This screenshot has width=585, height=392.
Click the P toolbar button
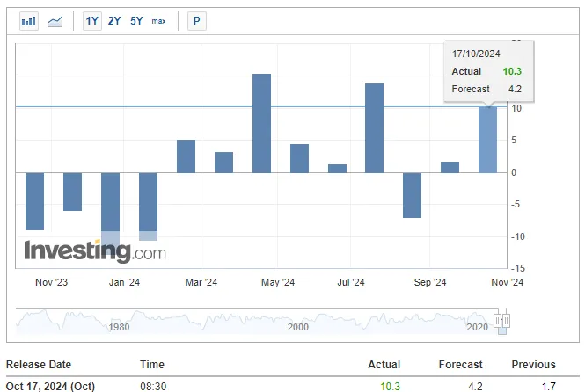(196, 20)
